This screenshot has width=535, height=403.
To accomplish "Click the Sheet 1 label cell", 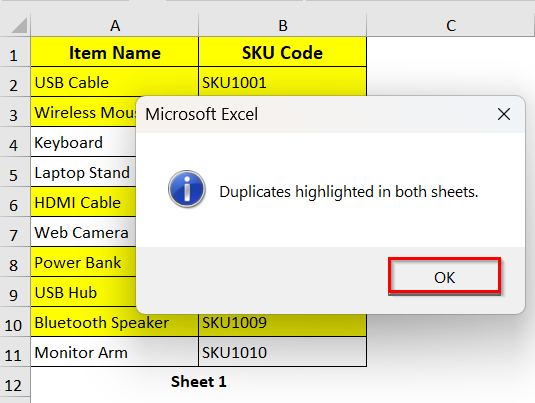I will click(x=199, y=382).
